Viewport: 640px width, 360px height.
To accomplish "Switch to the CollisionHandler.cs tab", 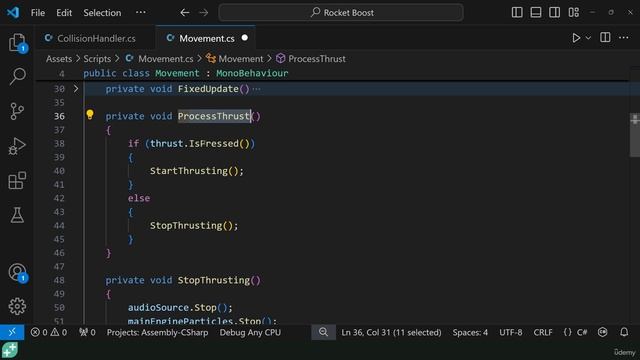I will click(x=95, y=38).
